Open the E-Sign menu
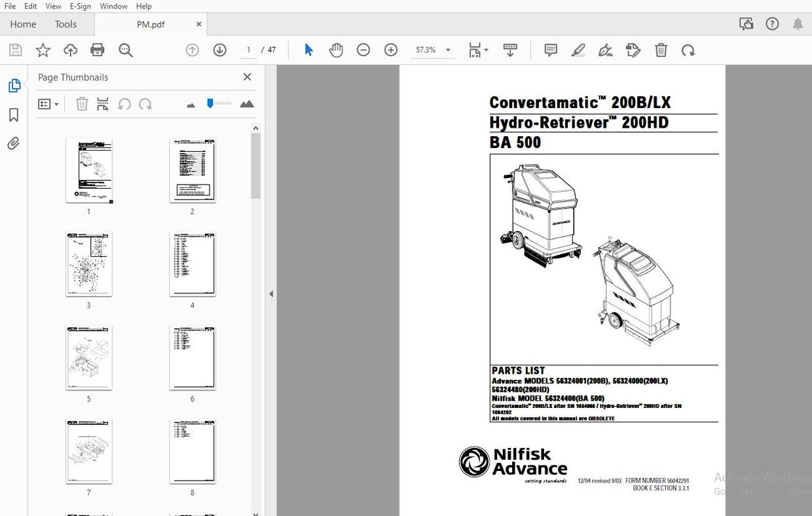 [x=80, y=6]
